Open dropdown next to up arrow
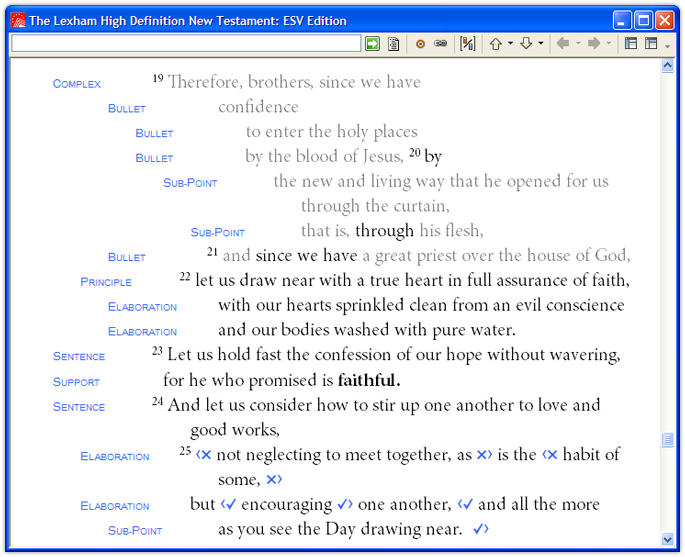Image resolution: width=685 pixels, height=557 pixels. tap(510, 44)
